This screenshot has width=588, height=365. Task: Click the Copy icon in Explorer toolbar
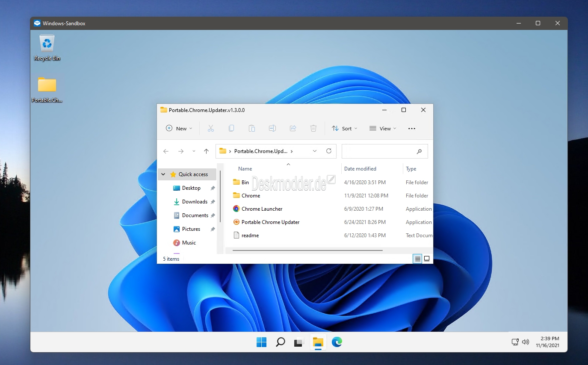231,128
